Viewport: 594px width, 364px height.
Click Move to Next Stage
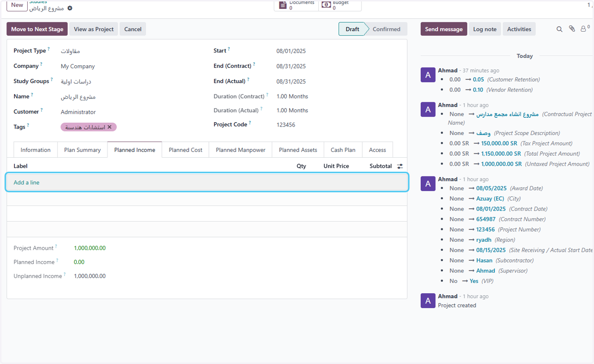[37, 29]
